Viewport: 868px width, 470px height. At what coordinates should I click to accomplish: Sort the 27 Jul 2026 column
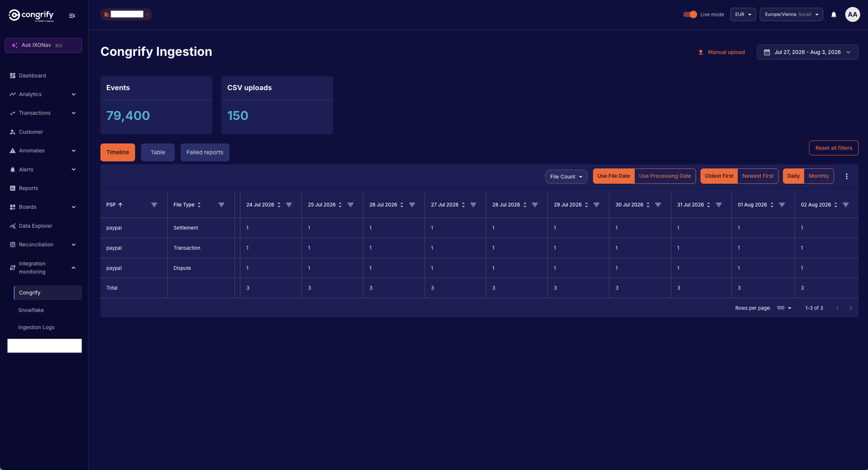pos(463,205)
